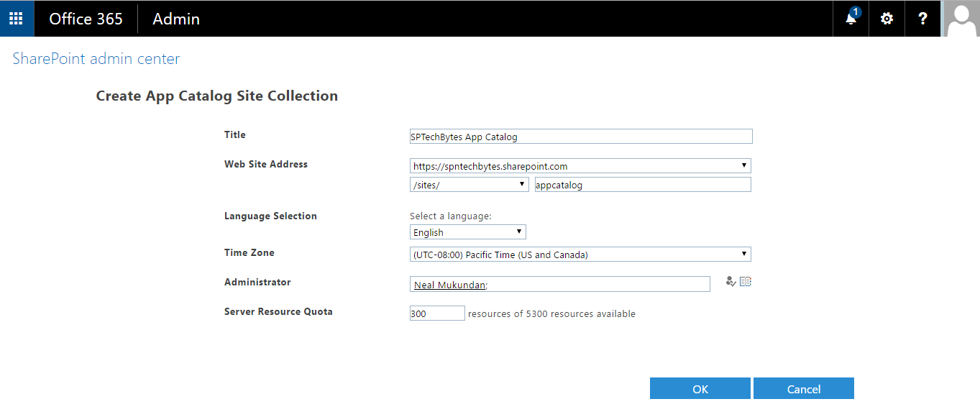
Task: Click the 'resources of 5300 resources available' text
Action: tap(551, 313)
